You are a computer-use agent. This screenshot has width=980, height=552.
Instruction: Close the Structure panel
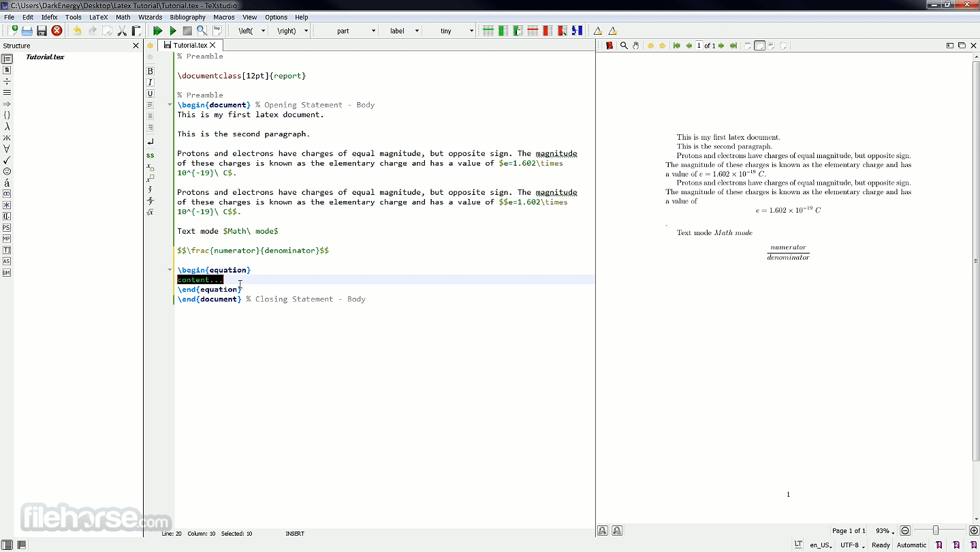pyautogui.click(x=136, y=46)
